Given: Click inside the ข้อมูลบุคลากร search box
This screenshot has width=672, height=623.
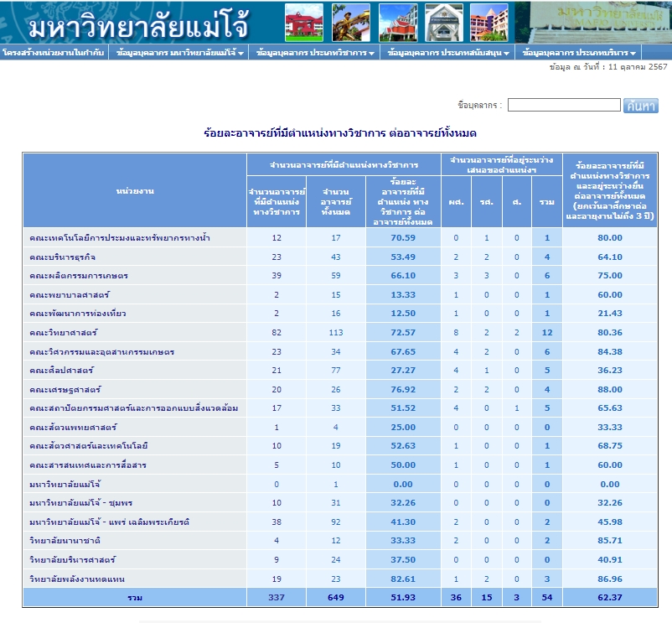Looking at the screenshot, I should (564, 105).
